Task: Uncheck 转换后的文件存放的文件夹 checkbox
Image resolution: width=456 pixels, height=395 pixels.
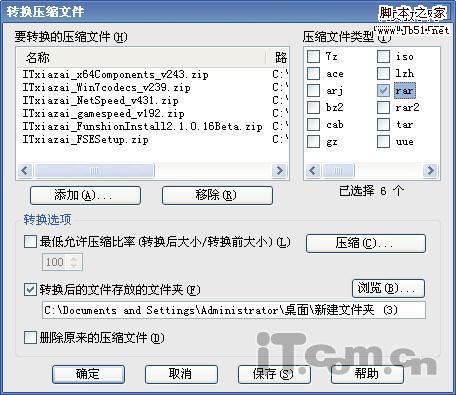Action: pos(30,289)
